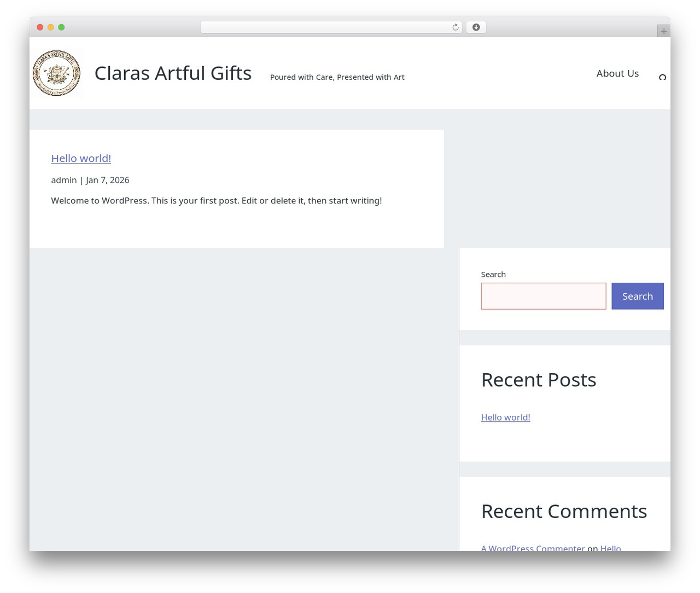Click the Recent Comments heading
Screen dimensions: 700x593
pos(564,511)
